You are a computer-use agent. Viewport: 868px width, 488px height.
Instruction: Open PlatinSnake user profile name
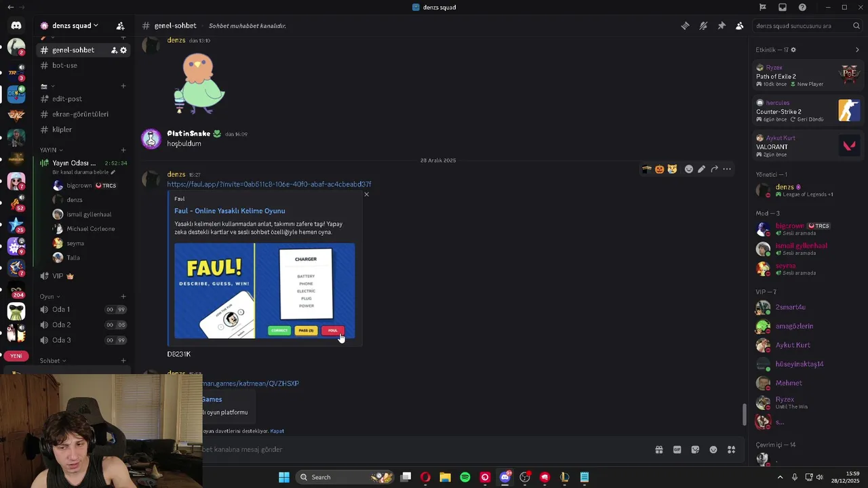[189, 134]
